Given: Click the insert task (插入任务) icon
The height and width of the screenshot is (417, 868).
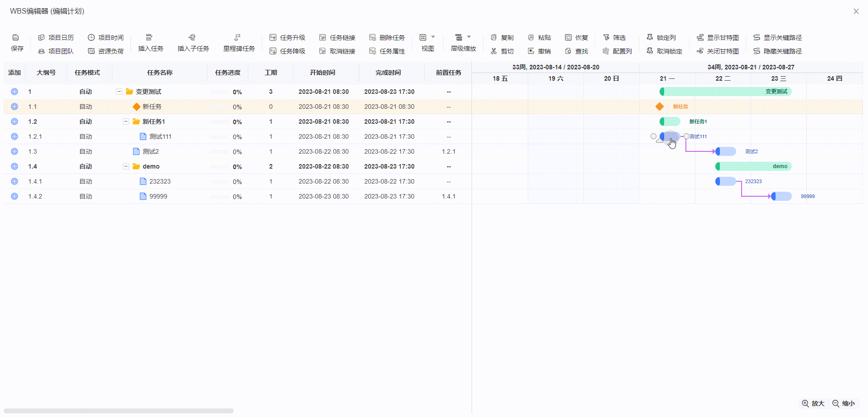Looking at the screenshot, I should [x=149, y=38].
